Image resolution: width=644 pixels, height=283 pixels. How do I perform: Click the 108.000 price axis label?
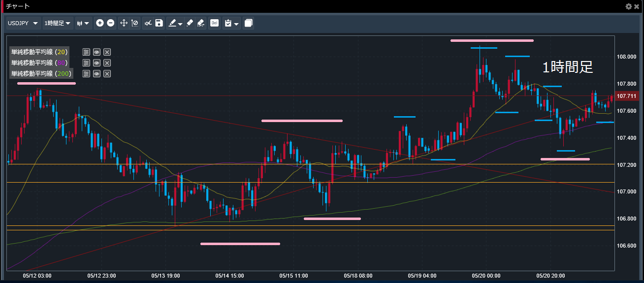click(626, 57)
